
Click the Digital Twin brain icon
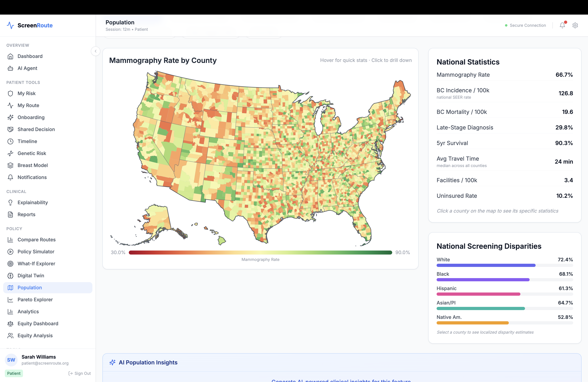(10, 276)
